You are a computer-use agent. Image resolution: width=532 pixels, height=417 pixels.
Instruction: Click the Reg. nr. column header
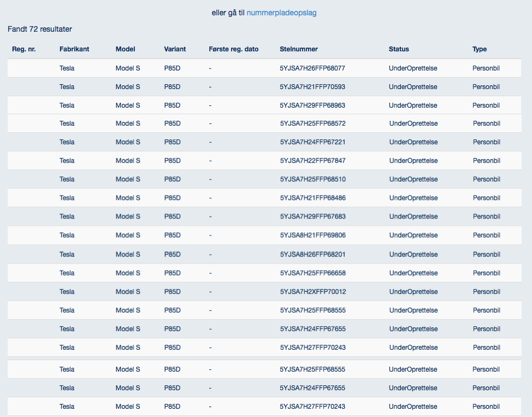[x=23, y=49]
